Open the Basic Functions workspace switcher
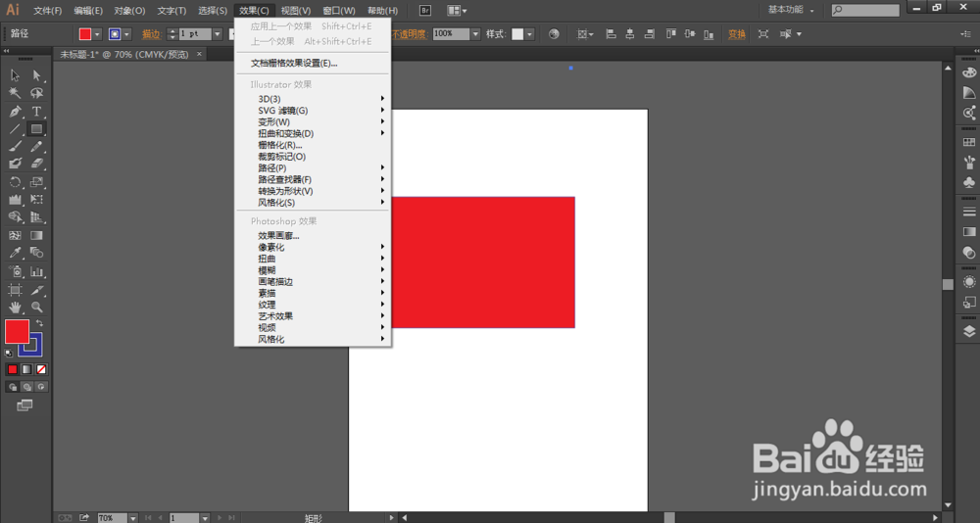This screenshot has width=980, height=523. click(x=791, y=10)
